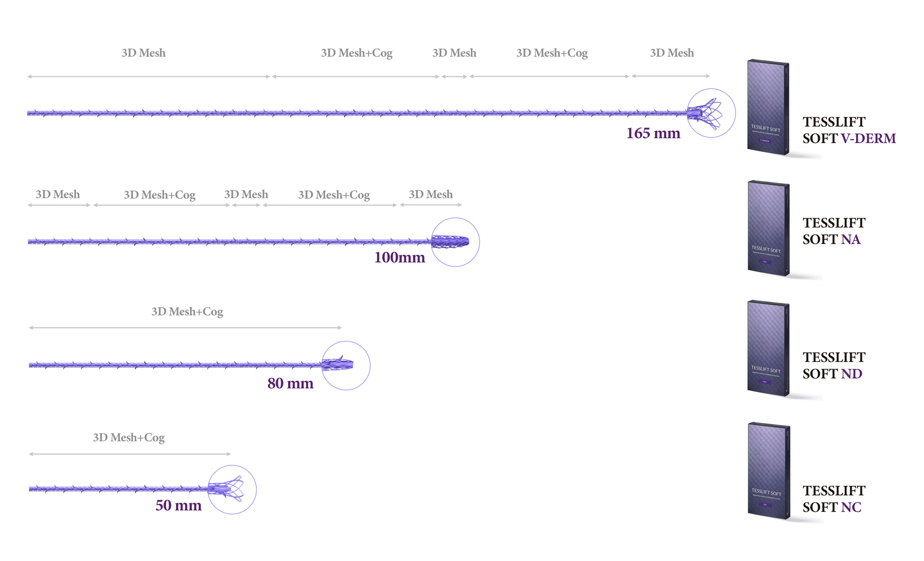Click the 3D Mesh+Cog label above 80 mm thread
The width and height of the screenshot is (924, 561).
(x=187, y=312)
